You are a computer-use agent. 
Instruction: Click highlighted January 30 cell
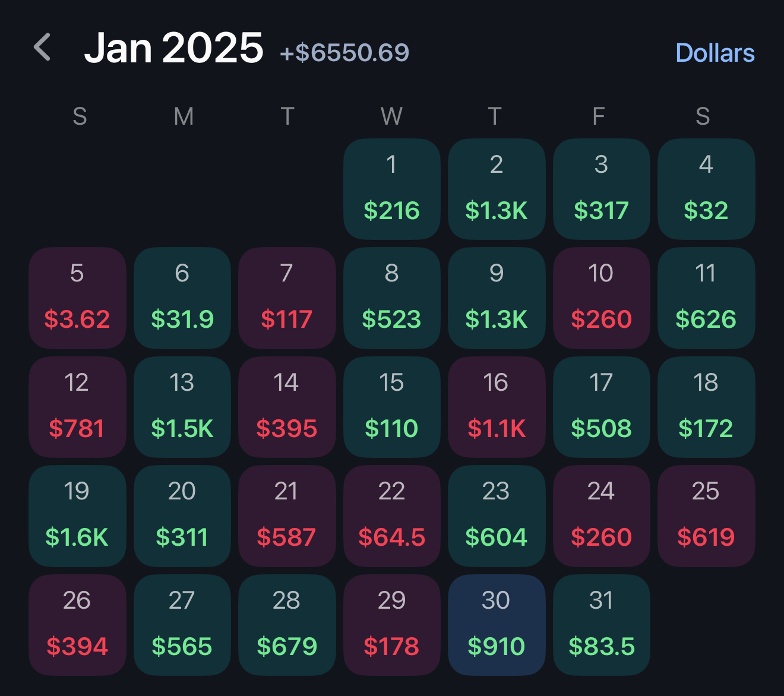click(x=497, y=625)
